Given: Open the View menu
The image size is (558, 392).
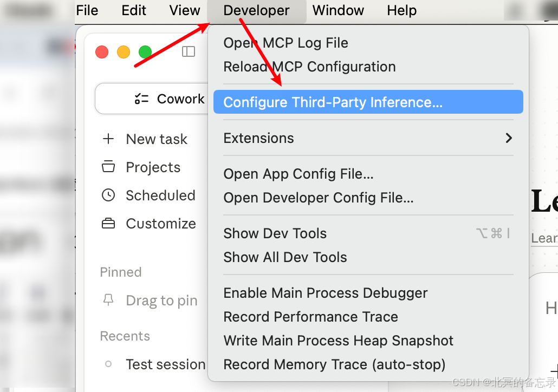Looking at the screenshot, I should point(184,10).
